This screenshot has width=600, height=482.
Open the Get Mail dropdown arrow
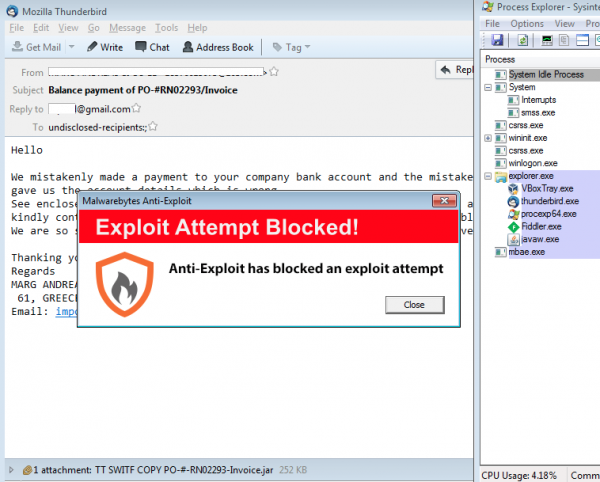click(72, 47)
